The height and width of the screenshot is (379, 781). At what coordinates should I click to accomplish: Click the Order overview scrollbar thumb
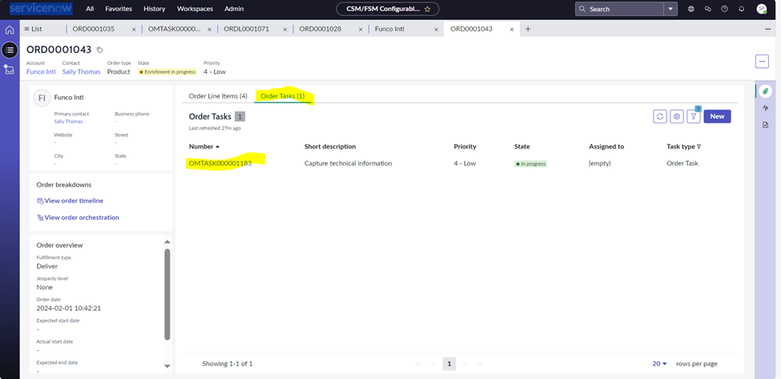point(167,294)
